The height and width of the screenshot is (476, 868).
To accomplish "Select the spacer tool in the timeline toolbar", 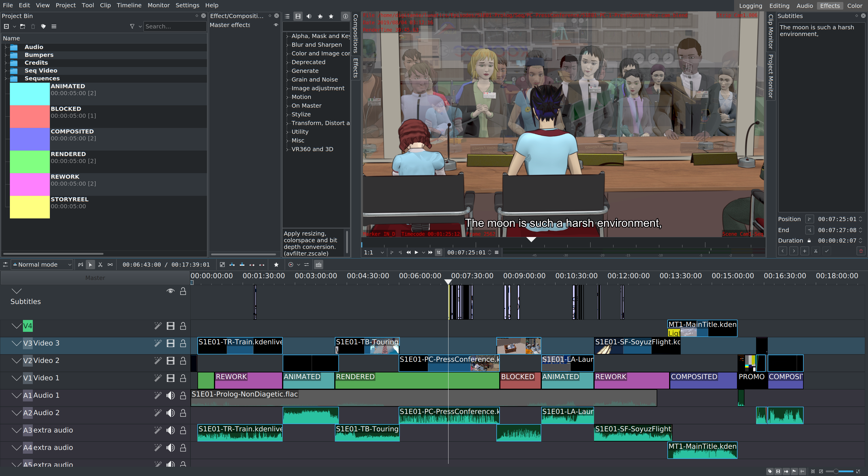I will click(x=110, y=265).
